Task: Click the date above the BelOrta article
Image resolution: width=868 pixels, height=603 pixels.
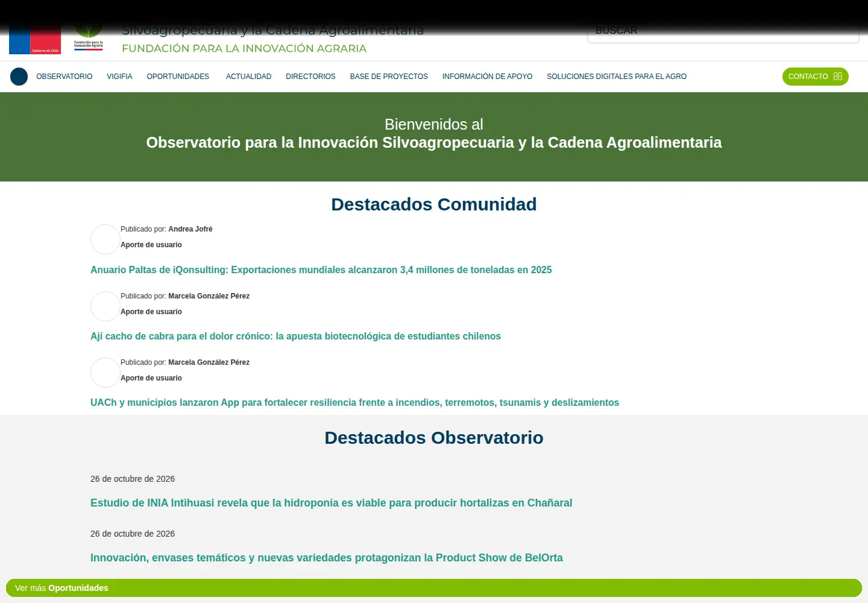Action: [133, 534]
